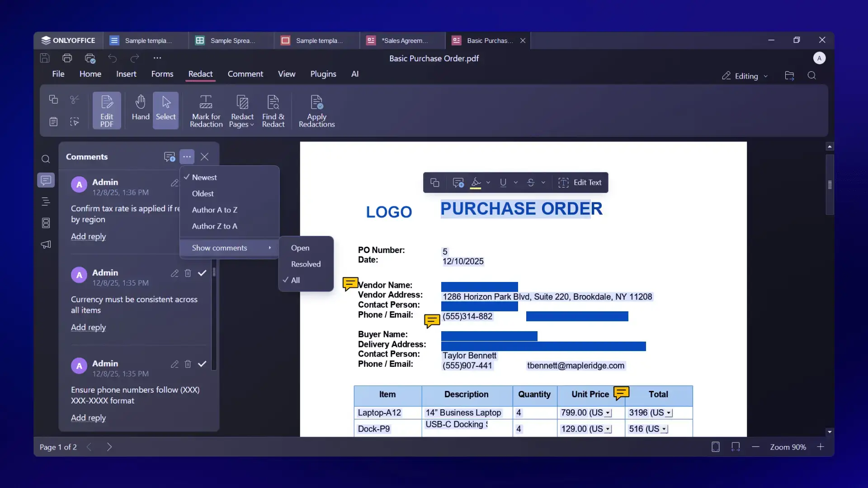The height and width of the screenshot is (488, 868).
Task: Open the Editing mode dropdown
Action: coord(745,76)
